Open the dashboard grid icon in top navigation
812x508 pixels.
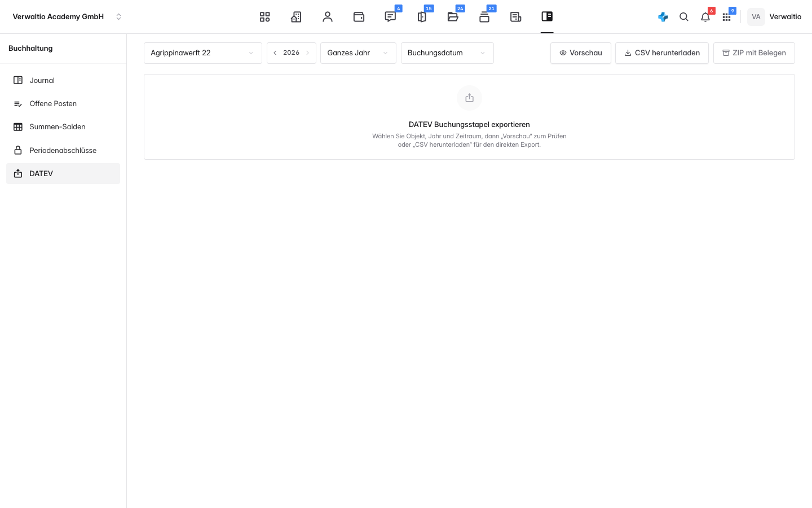264,17
